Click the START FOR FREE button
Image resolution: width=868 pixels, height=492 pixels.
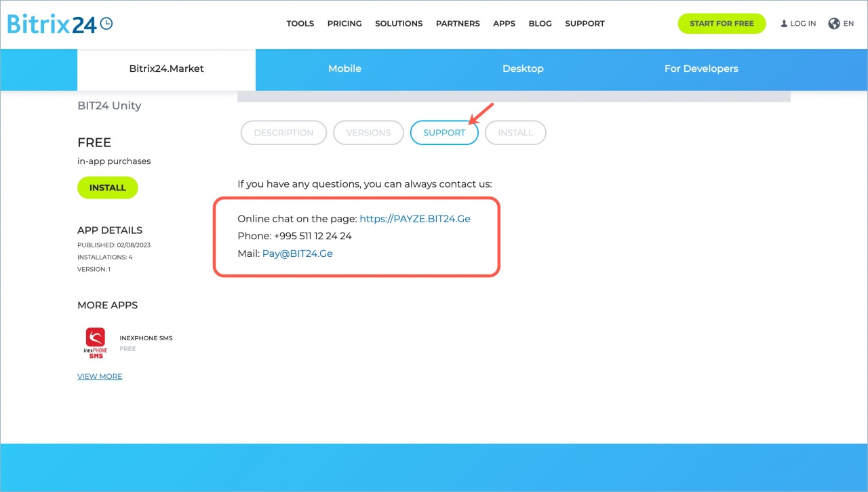tap(722, 24)
